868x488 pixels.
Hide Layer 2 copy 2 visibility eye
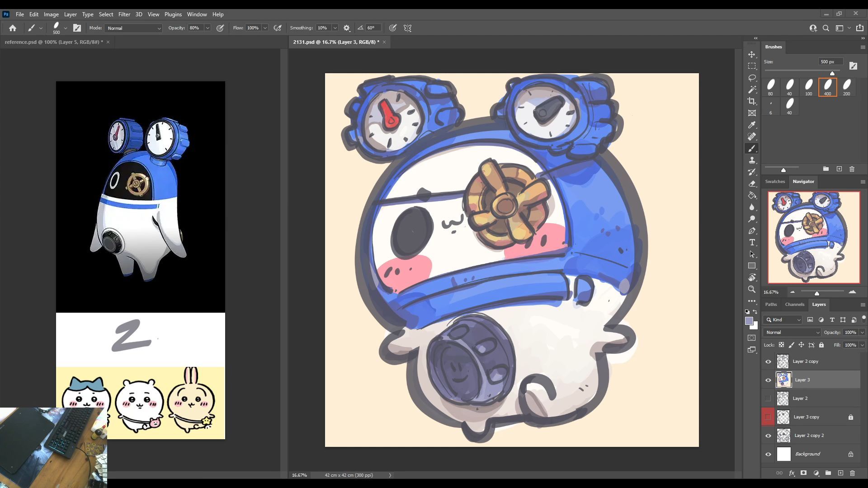[768, 436]
